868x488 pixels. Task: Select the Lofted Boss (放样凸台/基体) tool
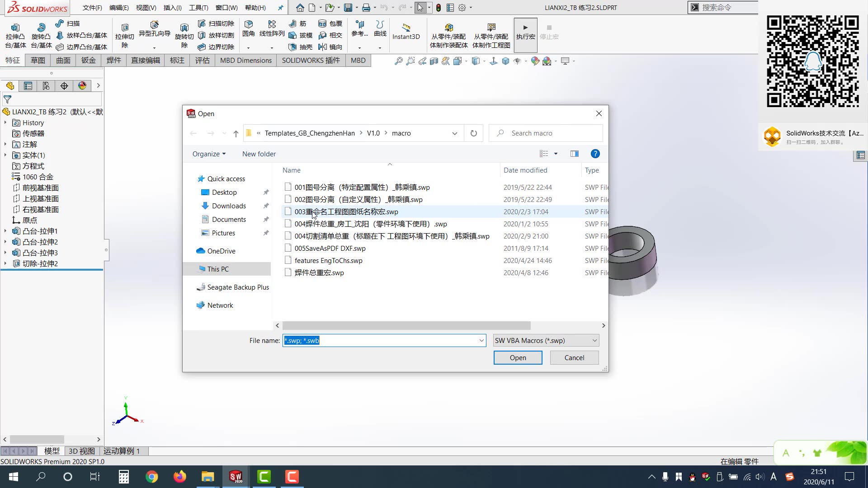click(x=82, y=35)
